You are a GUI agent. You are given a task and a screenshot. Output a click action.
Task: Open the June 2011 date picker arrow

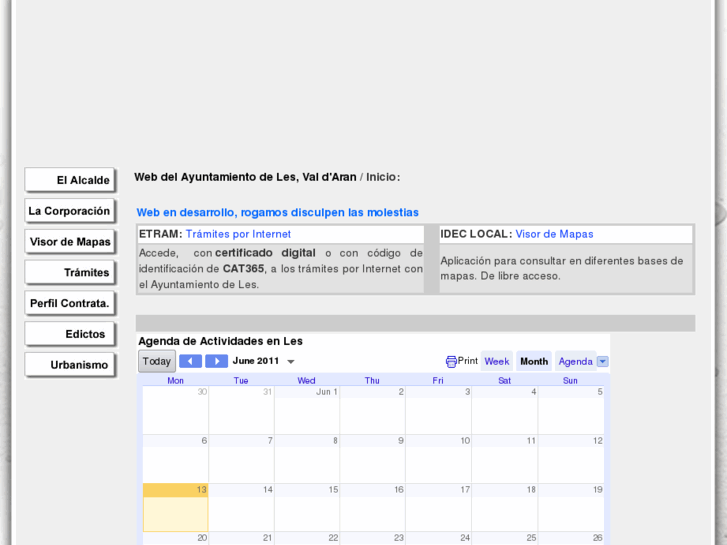point(291,362)
